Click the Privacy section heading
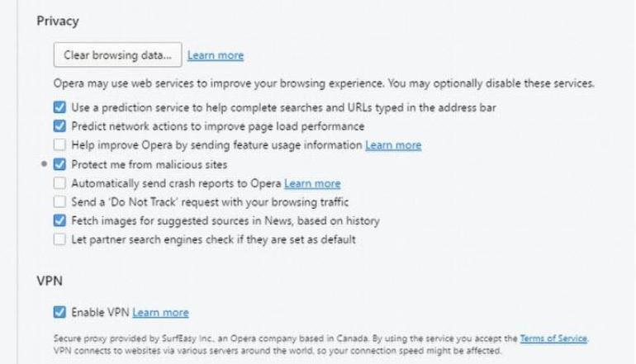 [x=54, y=21]
